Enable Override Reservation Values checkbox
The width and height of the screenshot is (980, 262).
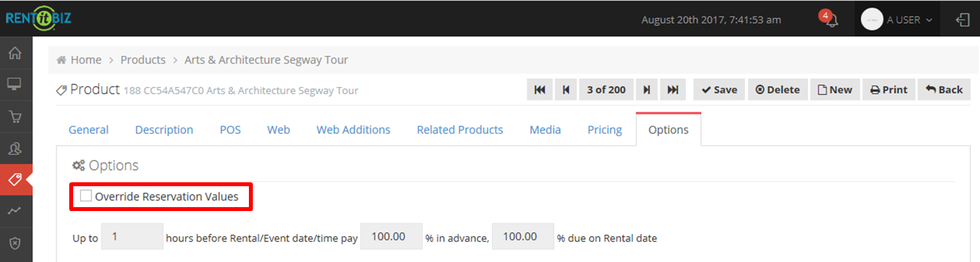coord(86,195)
